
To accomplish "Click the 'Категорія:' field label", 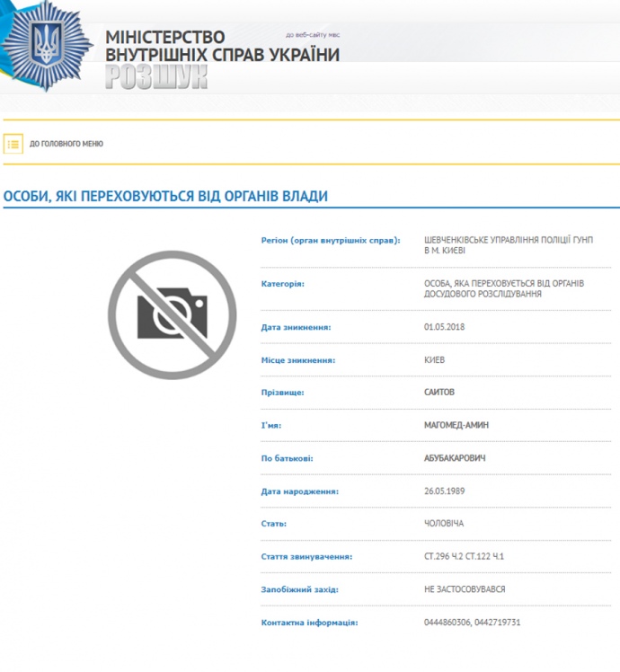I will pos(283,284).
